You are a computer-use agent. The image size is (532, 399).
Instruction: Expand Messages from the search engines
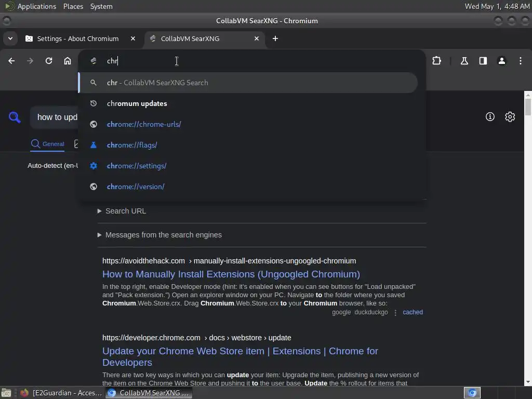coord(159,235)
